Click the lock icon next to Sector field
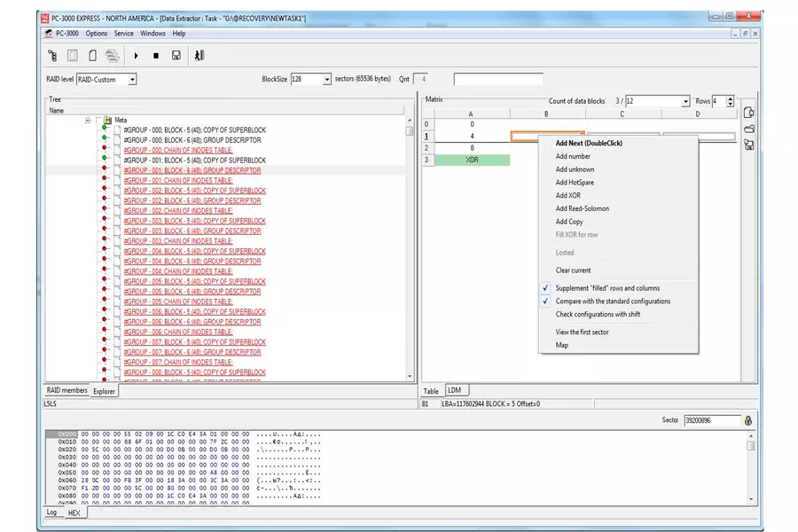Image resolution: width=798 pixels, height=532 pixels. click(x=748, y=420)
